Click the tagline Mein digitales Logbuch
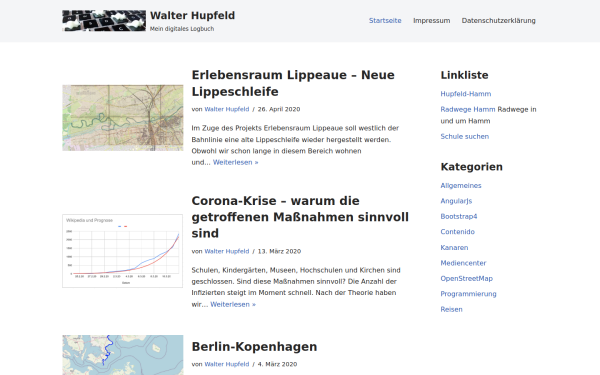 (182, 29)
